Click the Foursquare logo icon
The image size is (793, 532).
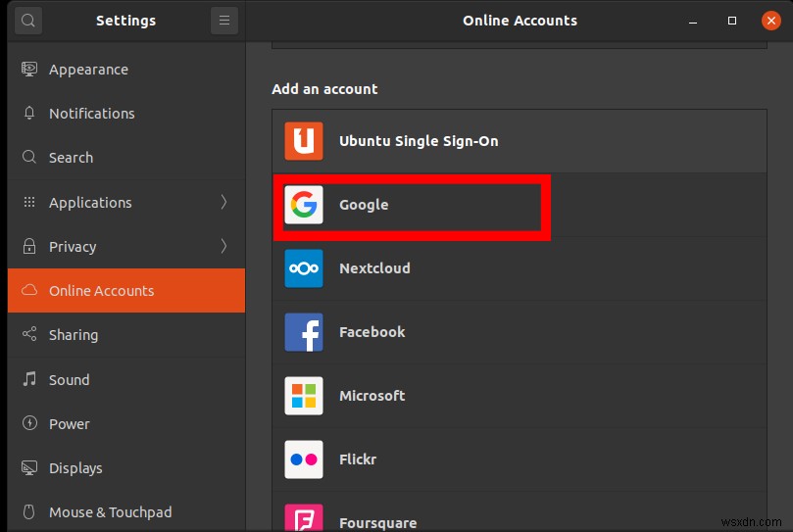coord(304,519)
